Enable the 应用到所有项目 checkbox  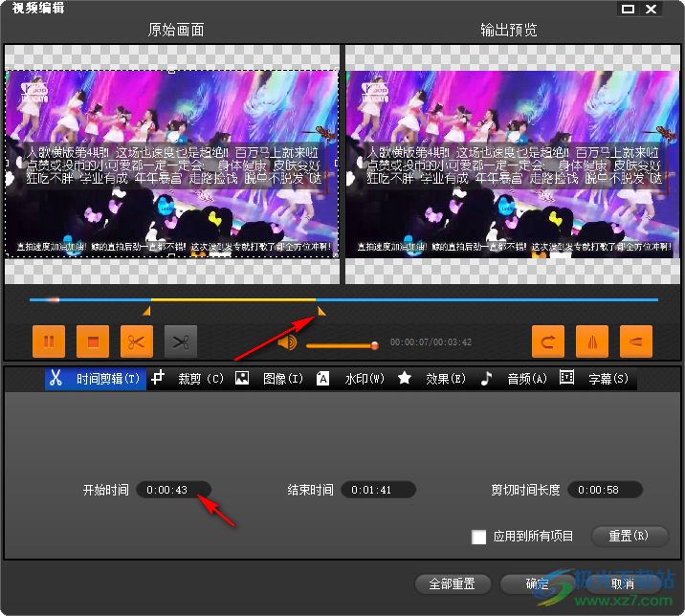478,537
